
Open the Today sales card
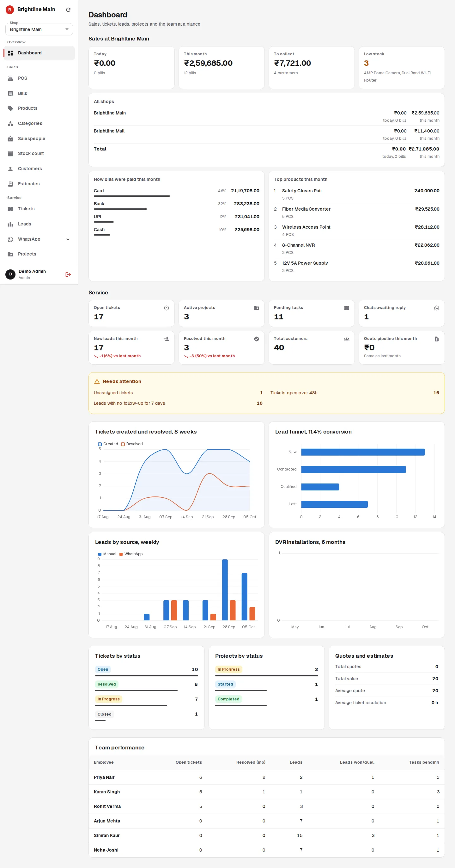[131, 68]
